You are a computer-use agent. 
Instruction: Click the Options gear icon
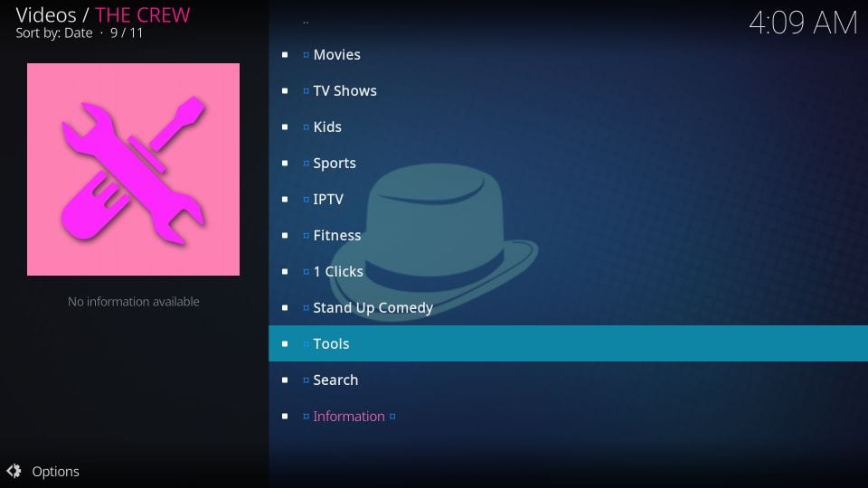tap(14, 471)
